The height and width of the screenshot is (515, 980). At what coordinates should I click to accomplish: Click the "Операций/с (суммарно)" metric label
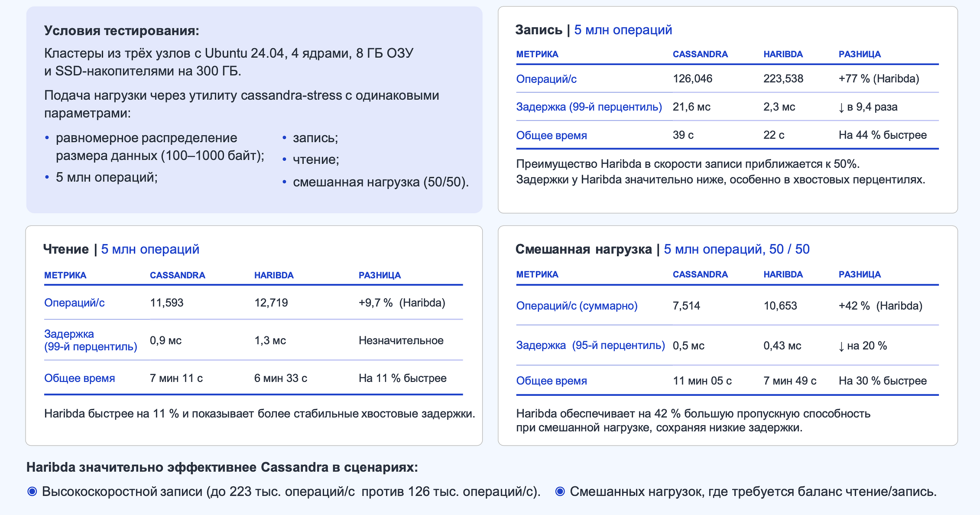pyautogui.click(x=577, y=306)
